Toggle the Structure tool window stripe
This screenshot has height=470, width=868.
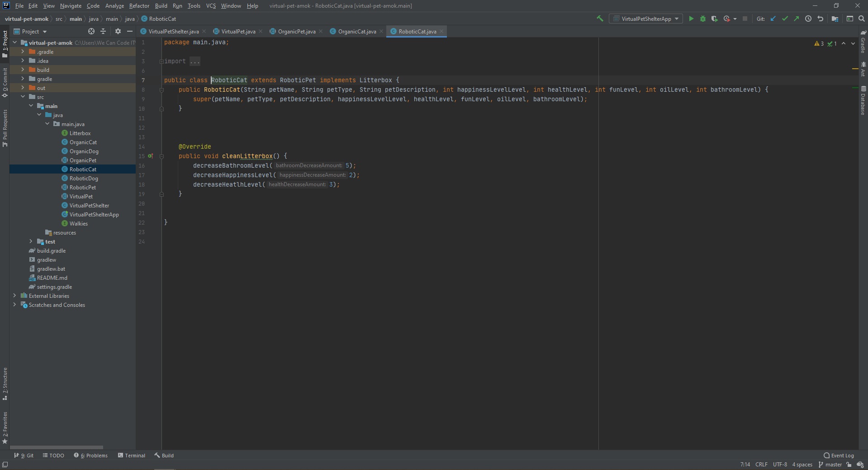click(x=5, y=384)
